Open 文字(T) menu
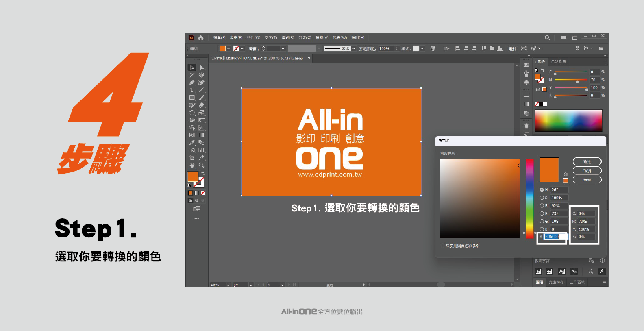 click(x=271, y=38)
